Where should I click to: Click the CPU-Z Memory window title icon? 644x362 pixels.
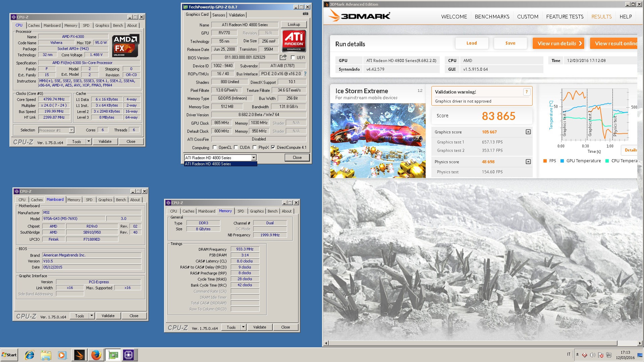coord(168,203)
